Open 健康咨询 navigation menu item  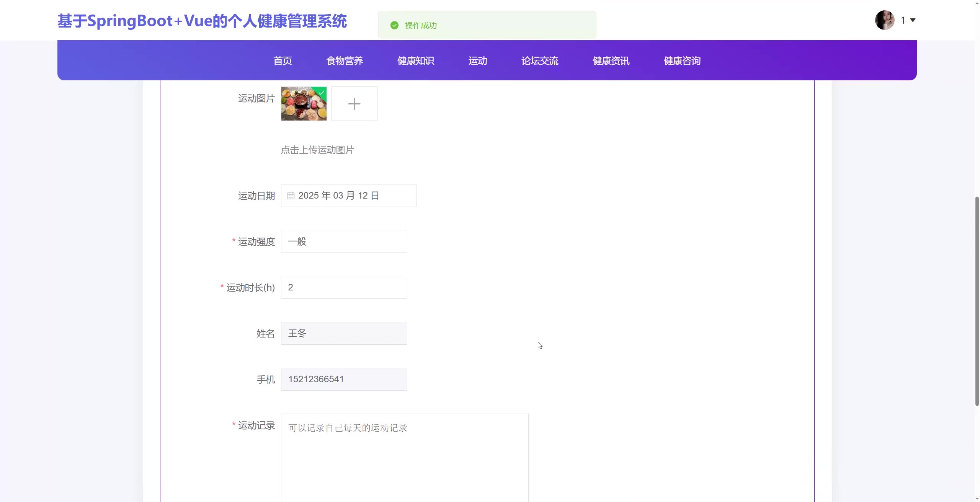pyautogui.click(x=682, y=61)
